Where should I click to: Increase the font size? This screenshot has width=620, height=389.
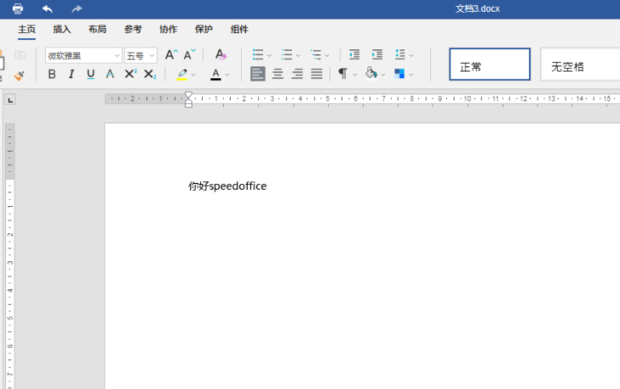pos(171,55)
